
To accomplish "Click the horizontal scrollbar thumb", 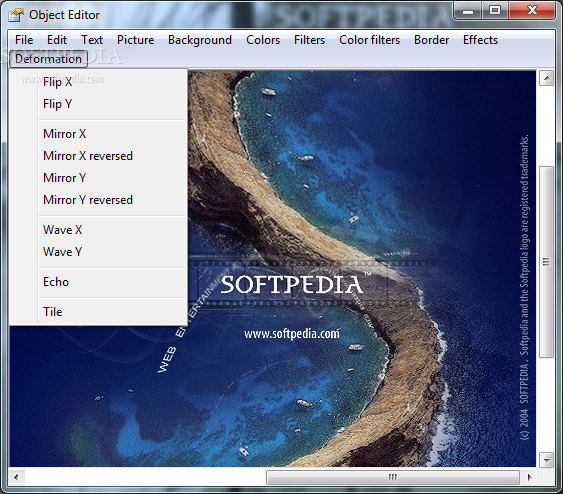I will tap(393, 477).
